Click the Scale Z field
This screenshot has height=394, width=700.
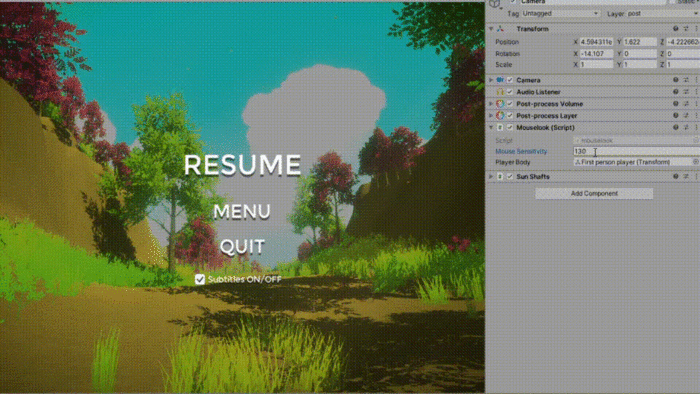click(683, 65)
